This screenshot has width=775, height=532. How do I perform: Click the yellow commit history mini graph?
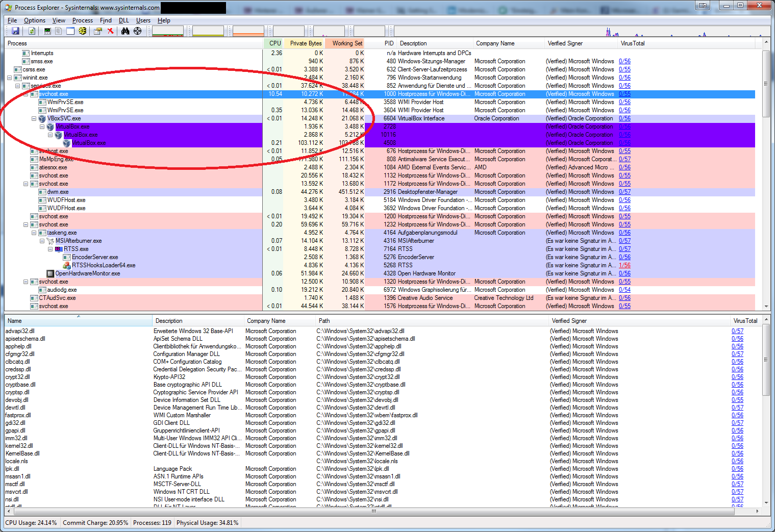208,31
